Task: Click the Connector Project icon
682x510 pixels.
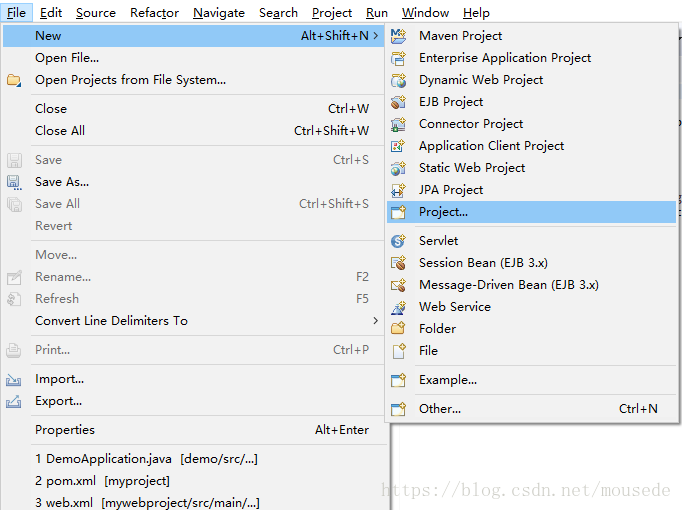Action: click(x=399, y=124)
